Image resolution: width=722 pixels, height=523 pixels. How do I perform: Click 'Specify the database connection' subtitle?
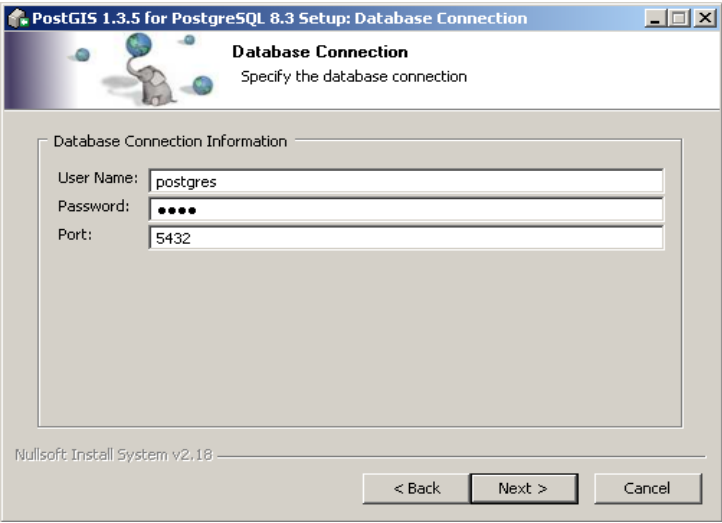click(354, 76)
